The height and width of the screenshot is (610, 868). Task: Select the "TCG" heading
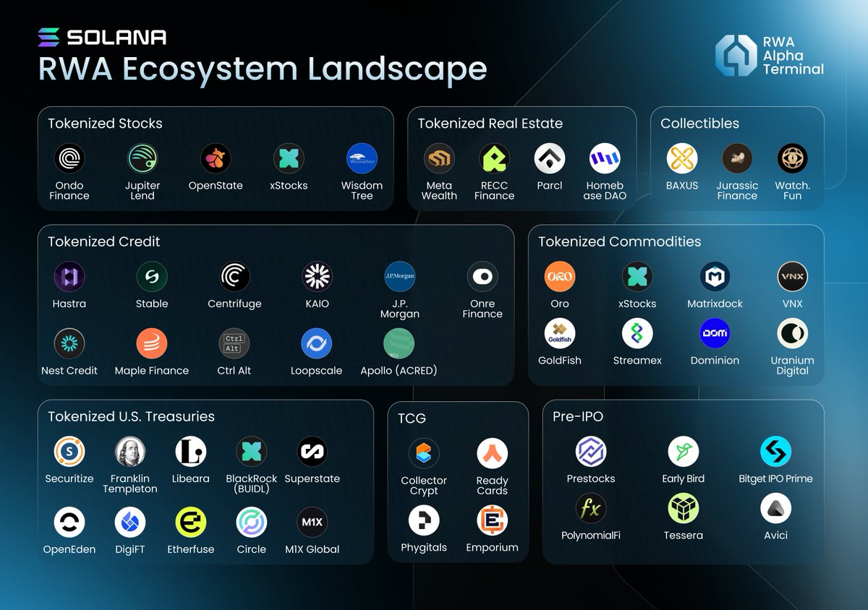[x=412, y=418]
